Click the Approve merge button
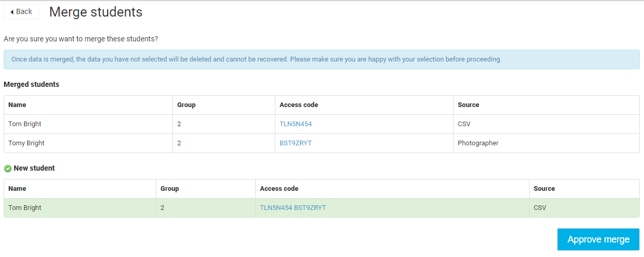Viewport: 644px width, 257px height. 598,239
